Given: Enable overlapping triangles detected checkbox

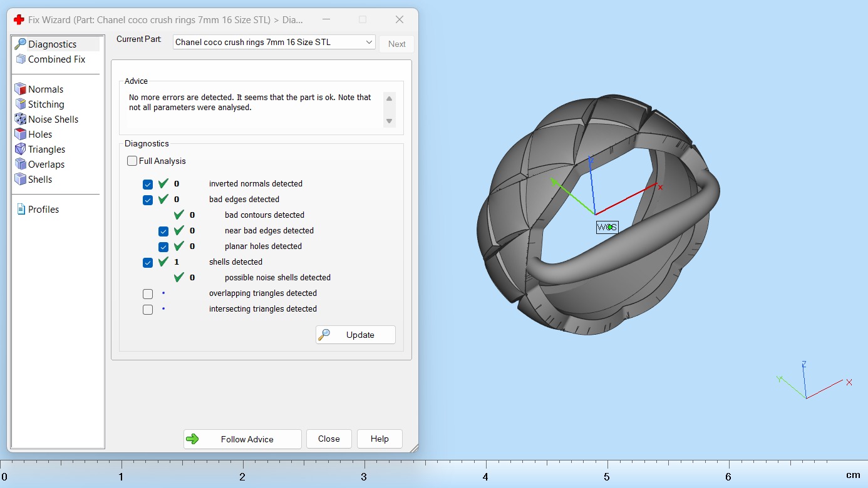Looking at the screenshot, I should 148,294.
